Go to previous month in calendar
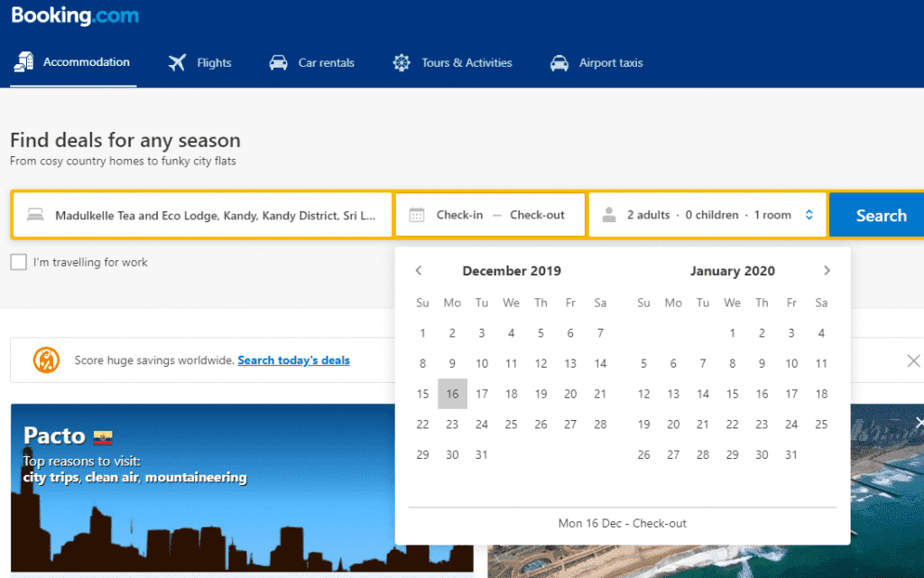 pos(419,270)
